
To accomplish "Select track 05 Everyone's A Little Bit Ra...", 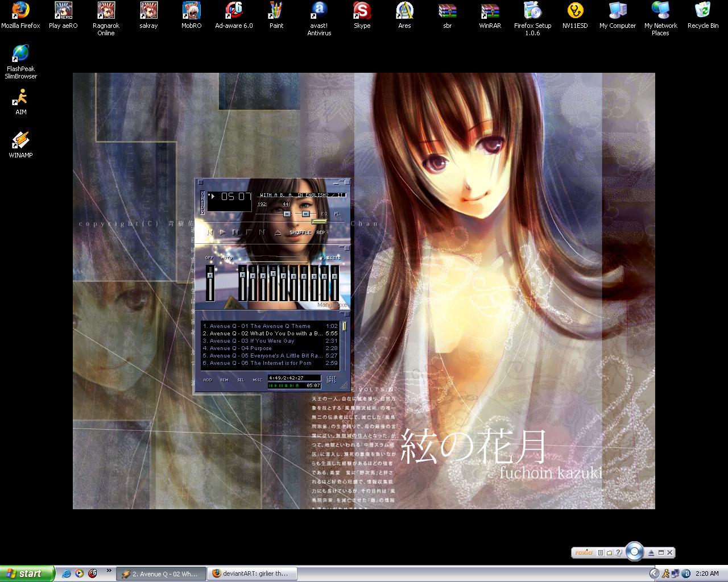I will click(x=270, y=356).
